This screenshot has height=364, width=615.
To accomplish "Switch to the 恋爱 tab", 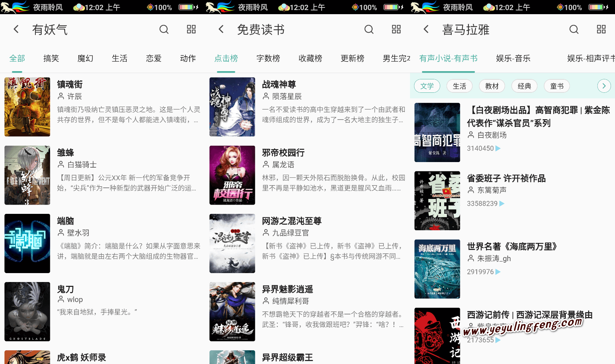I will pos(154,58).
